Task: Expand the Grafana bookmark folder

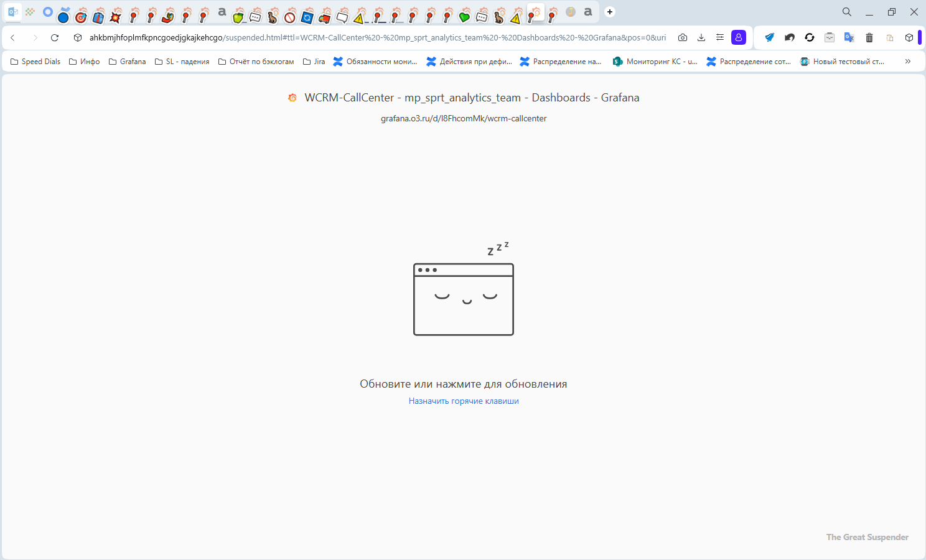Action: [127, 62]
